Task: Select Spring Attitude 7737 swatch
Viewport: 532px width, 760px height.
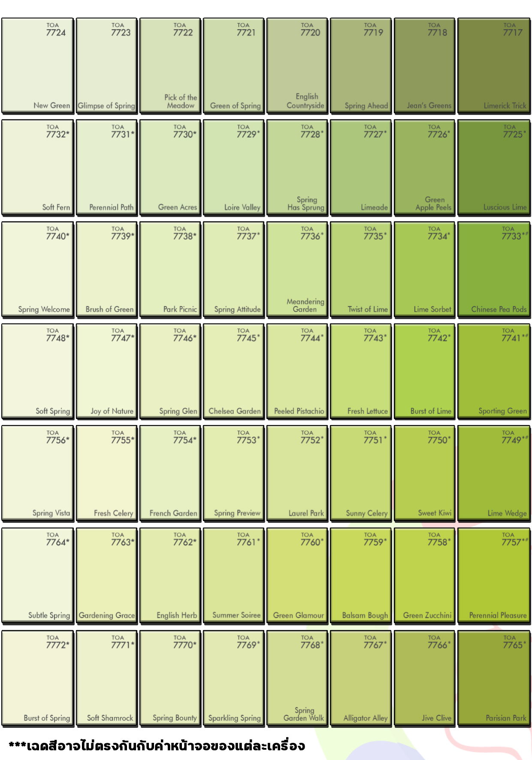Action: point(234,270)
